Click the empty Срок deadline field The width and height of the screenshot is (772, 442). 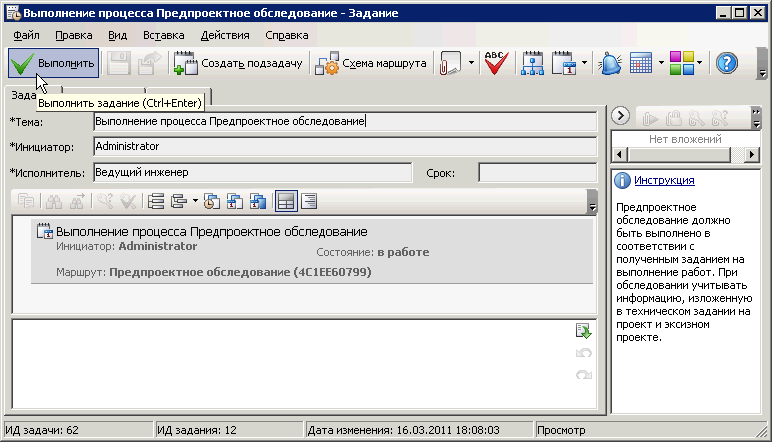(x=538, y=173)
